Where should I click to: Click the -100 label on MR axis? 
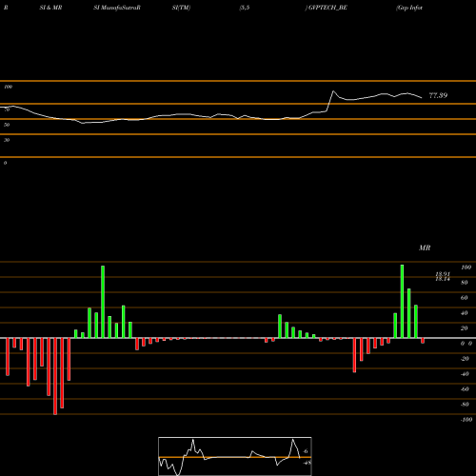[466, 420]
